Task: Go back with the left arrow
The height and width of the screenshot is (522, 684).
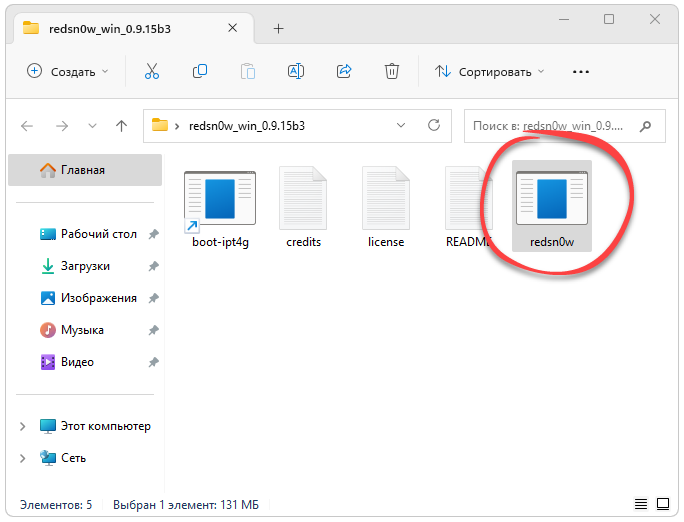Action: 27,126
